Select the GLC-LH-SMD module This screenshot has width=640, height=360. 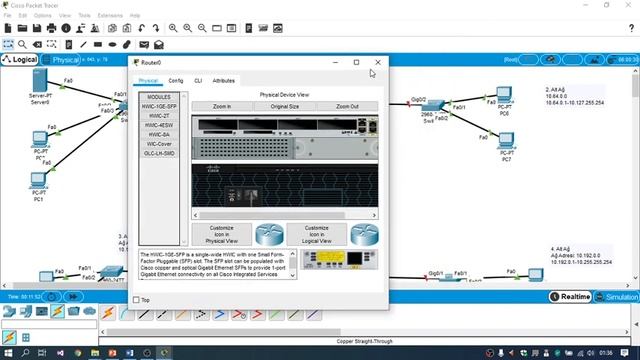point(159,153)
